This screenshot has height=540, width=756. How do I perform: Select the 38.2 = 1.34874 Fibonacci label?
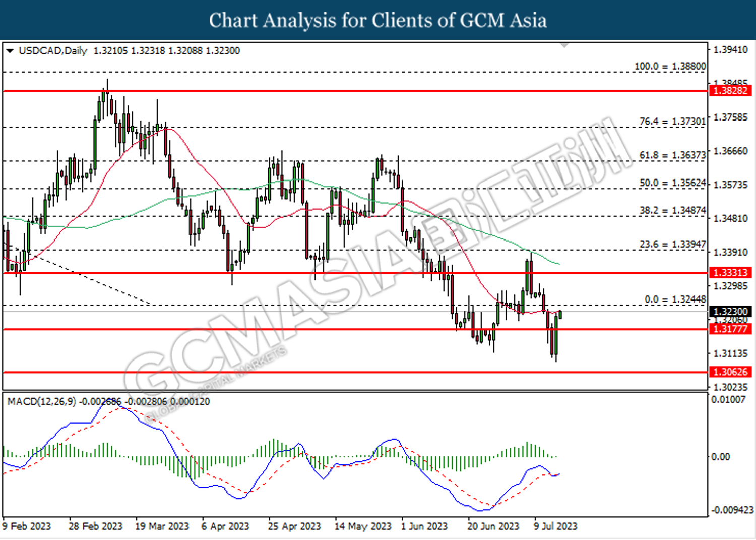(672, 210)
